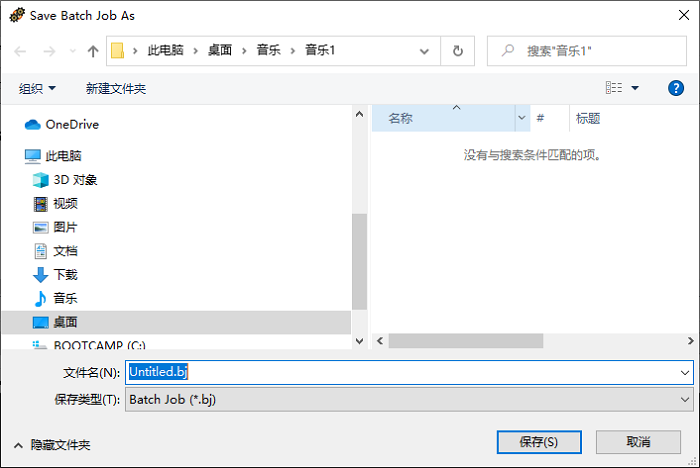
Task: Click 新建文件夹 to create folder
Action: [116, 88]
